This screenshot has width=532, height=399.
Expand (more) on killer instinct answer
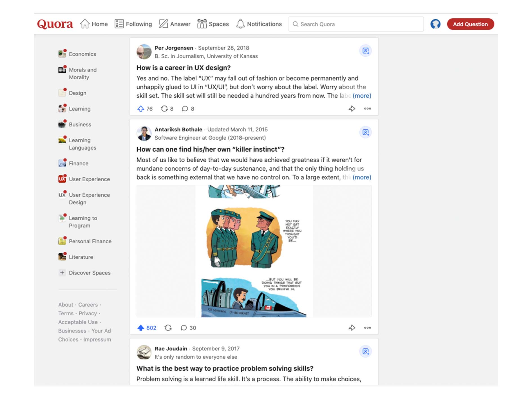362,177
